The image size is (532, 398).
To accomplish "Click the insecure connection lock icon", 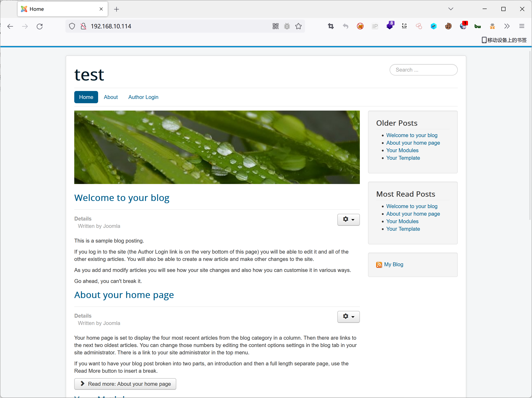I will tap(83, 26).
